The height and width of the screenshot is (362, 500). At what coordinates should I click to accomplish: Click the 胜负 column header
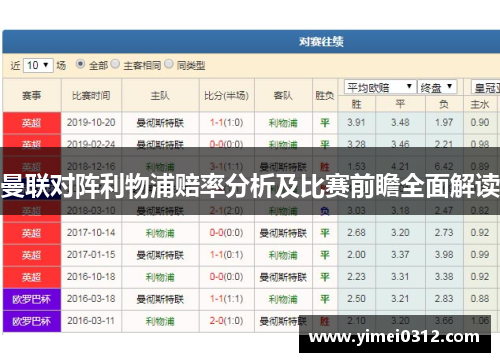click(325, 96)
